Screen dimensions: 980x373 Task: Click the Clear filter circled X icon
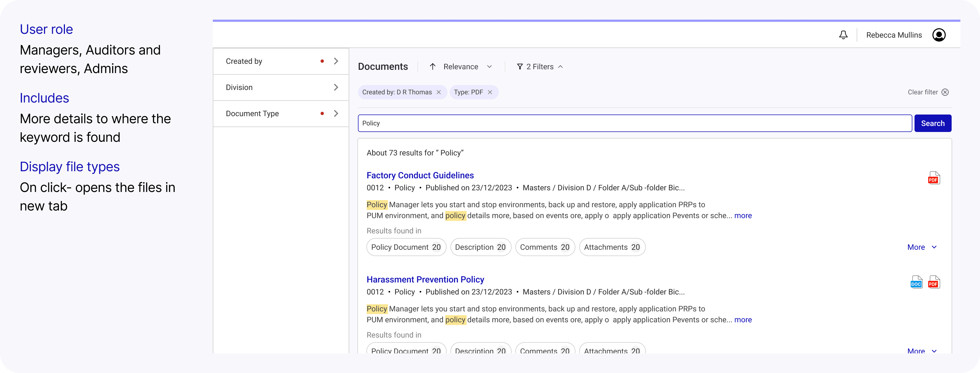[945, 92]
